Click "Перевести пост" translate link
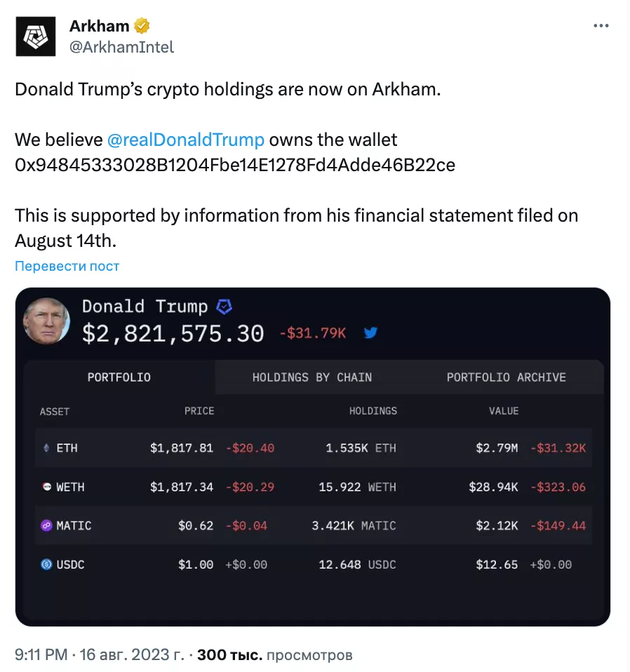630x672 pixels. [67, 267]
